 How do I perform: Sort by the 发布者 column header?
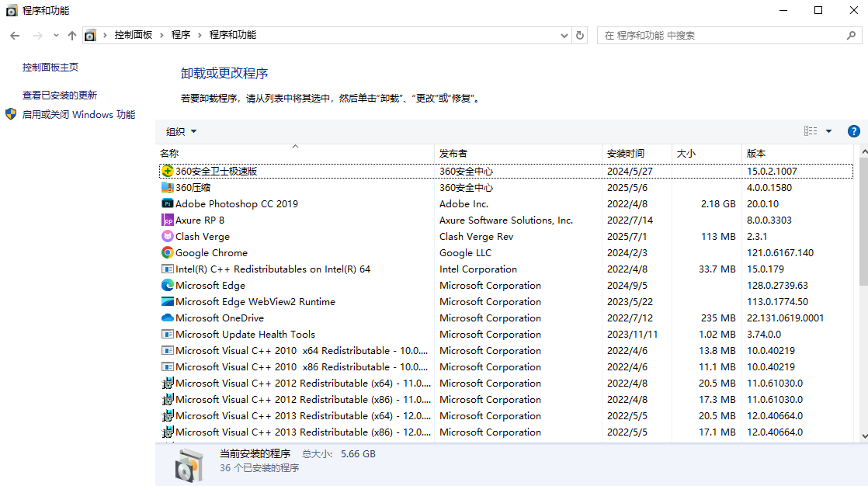[x=518, y=153]
